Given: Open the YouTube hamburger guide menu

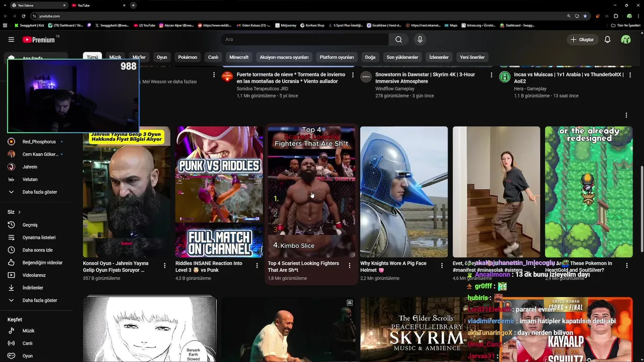Looking at the screenshot, I should coord(11,39).
